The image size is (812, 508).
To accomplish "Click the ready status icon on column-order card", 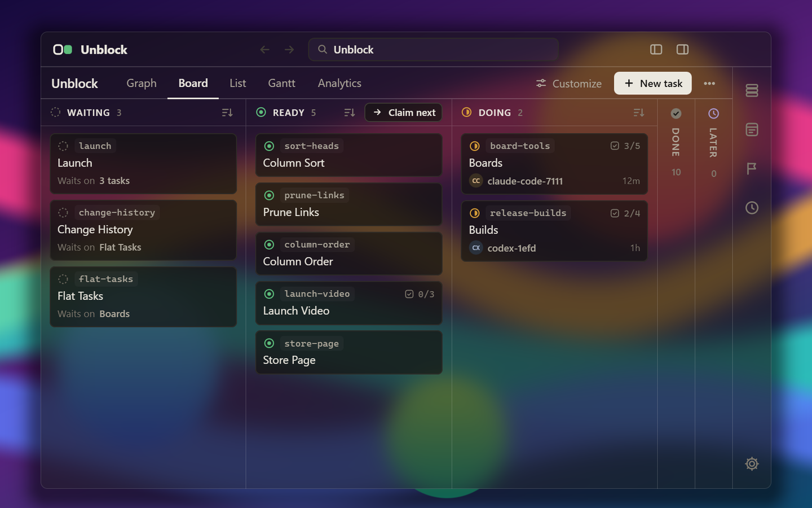I will pos(269,244).
